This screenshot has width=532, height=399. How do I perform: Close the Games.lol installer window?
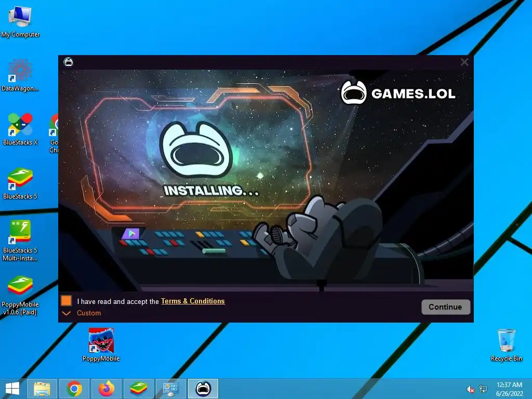(x=464, y=62)
